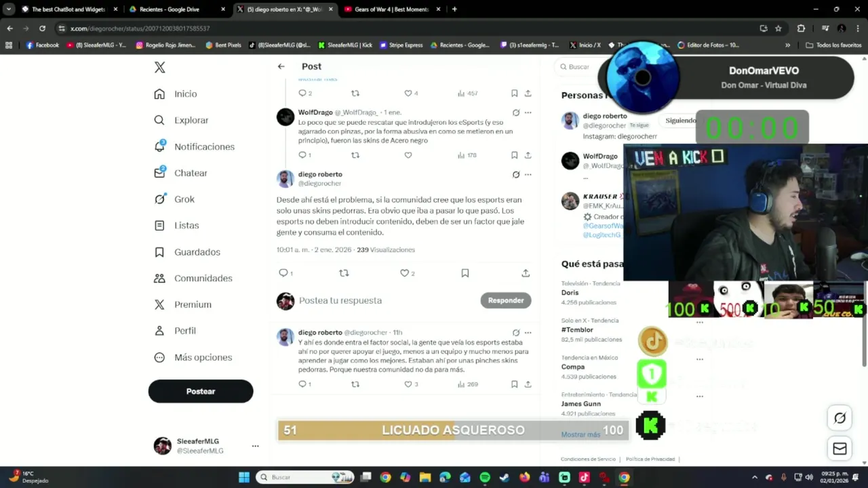The height and width of the screenshot is (488, 868).
Task: Open Premium in the sidebar
Action: pos(182,304)
